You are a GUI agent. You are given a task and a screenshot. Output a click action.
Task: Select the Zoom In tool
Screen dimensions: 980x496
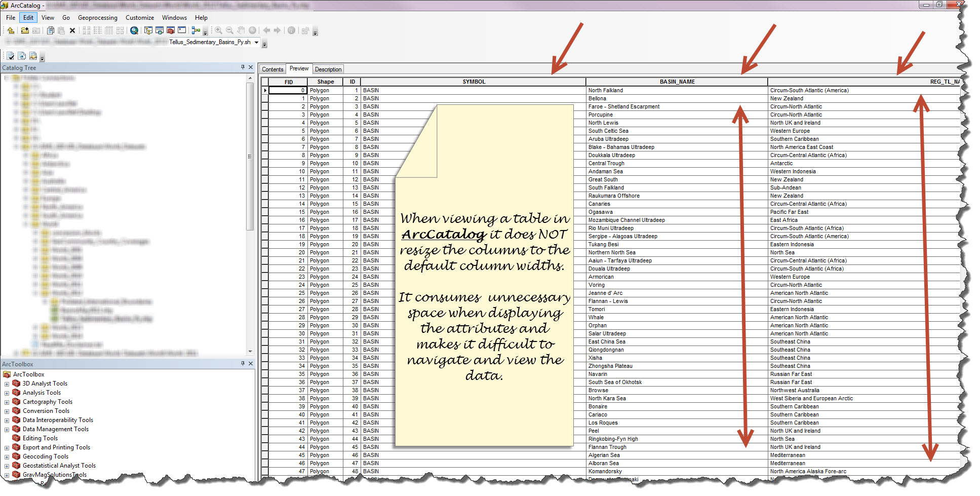point(218,30)
